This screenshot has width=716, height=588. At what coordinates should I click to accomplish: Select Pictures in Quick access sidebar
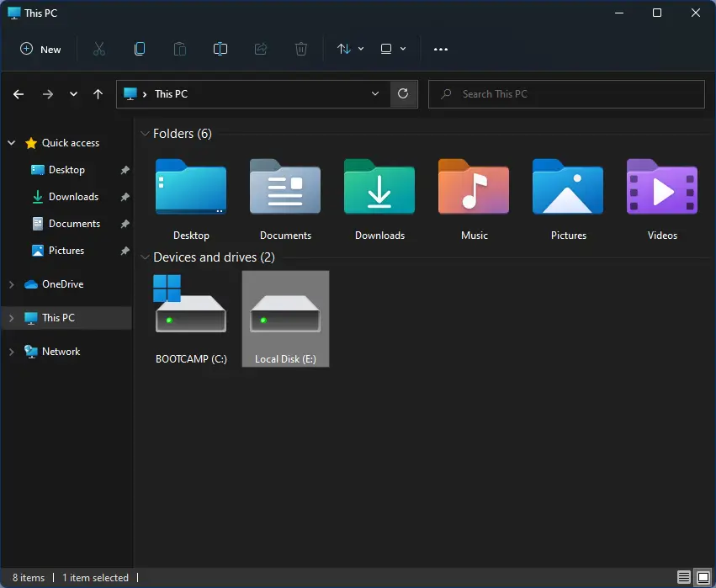point(66,251)
